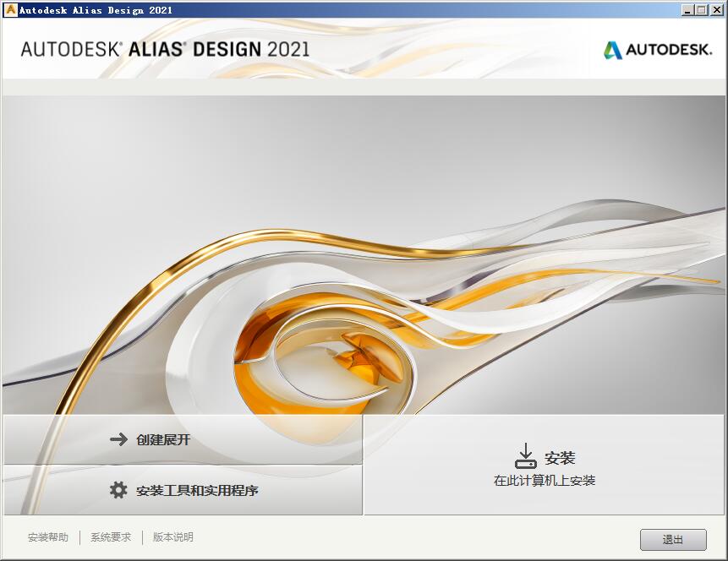Select the 创建展开 option
Viewport: 728px width, 561px height.
coord(183,439)
